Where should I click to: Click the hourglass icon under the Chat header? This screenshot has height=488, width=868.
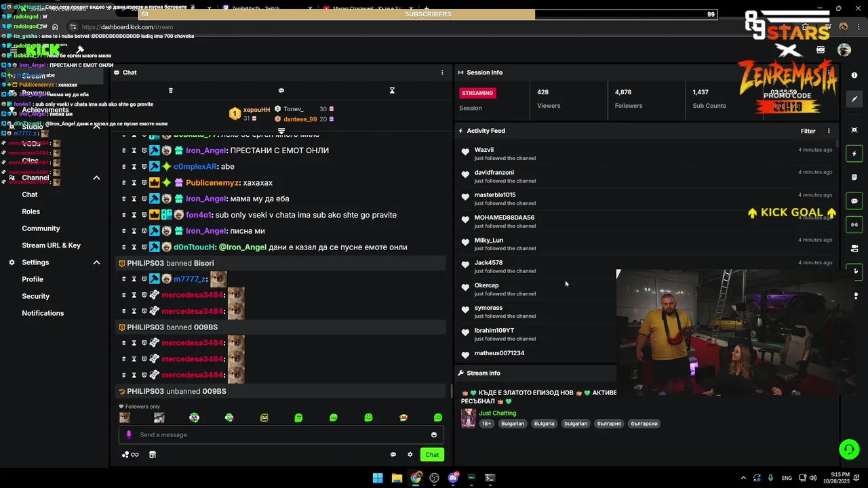392,90
